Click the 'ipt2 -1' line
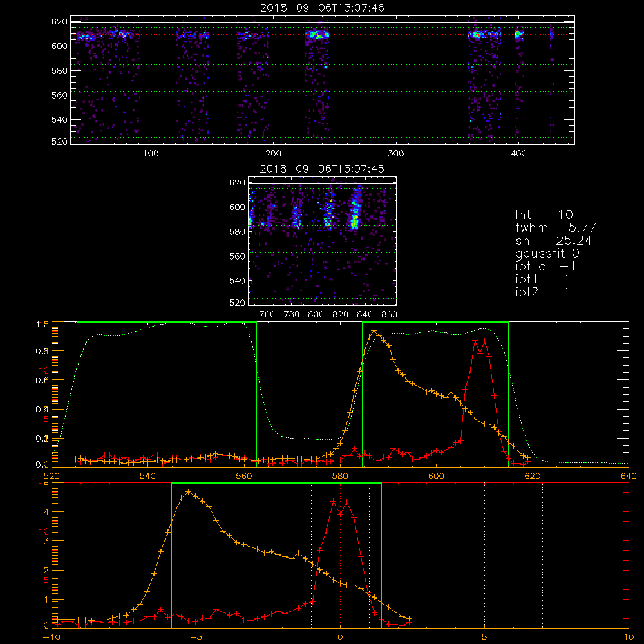 (542, 292)
